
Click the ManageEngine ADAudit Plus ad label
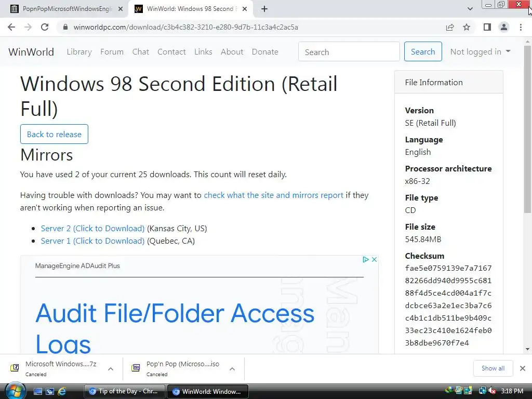[x=77, y=265]
